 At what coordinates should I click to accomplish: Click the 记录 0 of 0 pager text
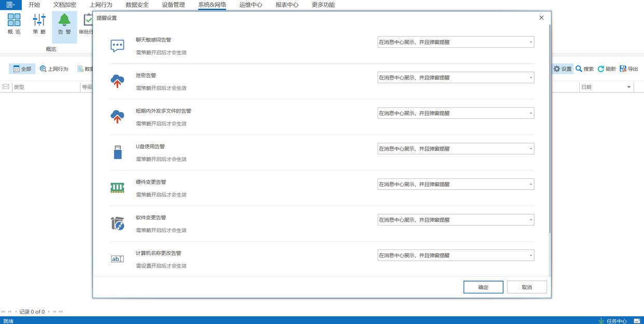coord(32,312)
